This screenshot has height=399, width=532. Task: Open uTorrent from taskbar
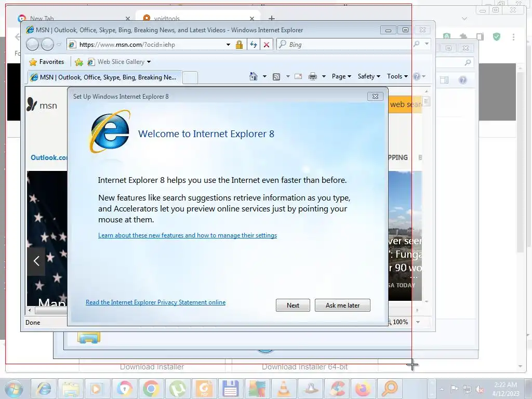(x=177, y=389)
